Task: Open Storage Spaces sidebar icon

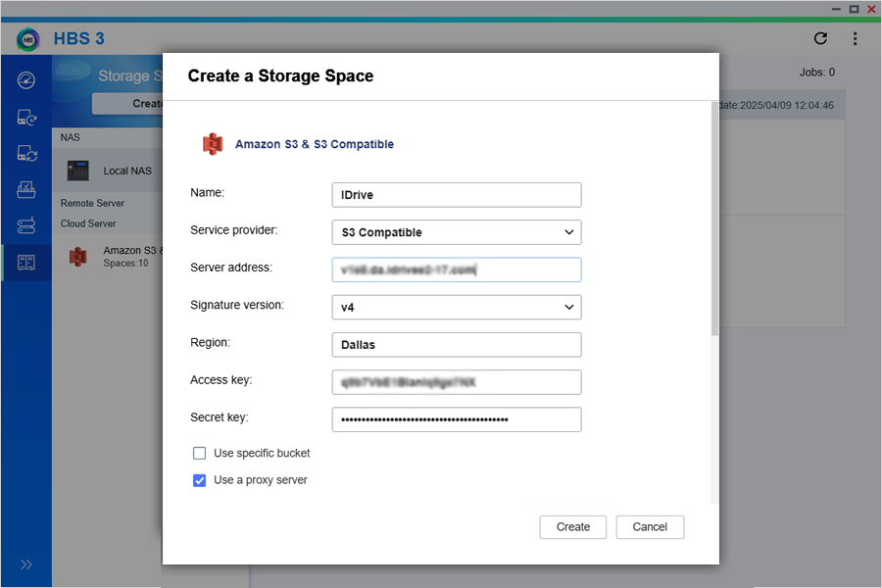Action: [x=26, y=263]
